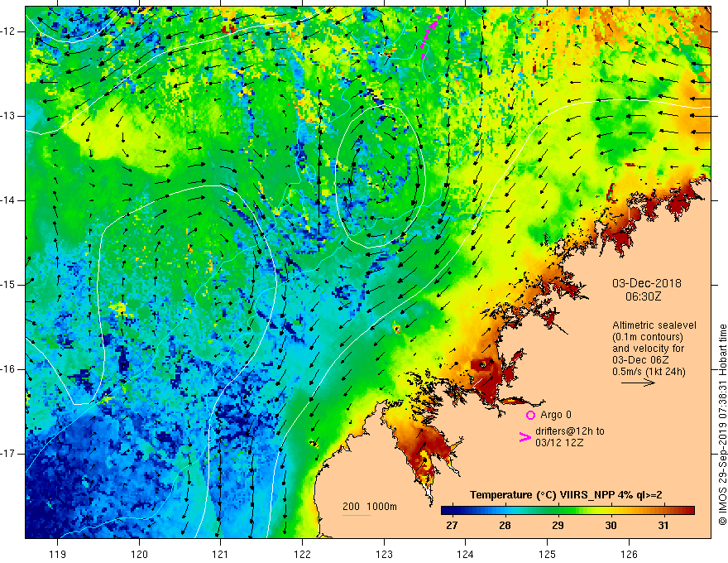Click the '0.5m/s (1kt 24h)' text

pos(649,372)
